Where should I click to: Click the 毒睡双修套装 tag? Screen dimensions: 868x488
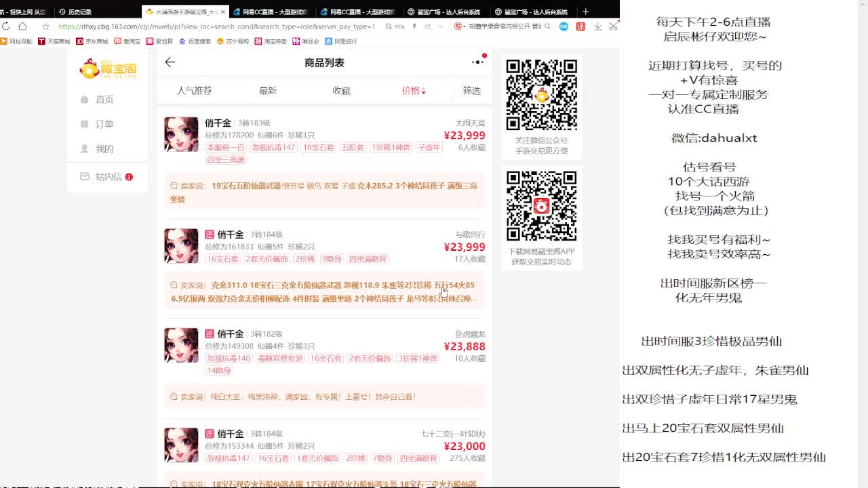pyautogui.click(x=280, y=359)
